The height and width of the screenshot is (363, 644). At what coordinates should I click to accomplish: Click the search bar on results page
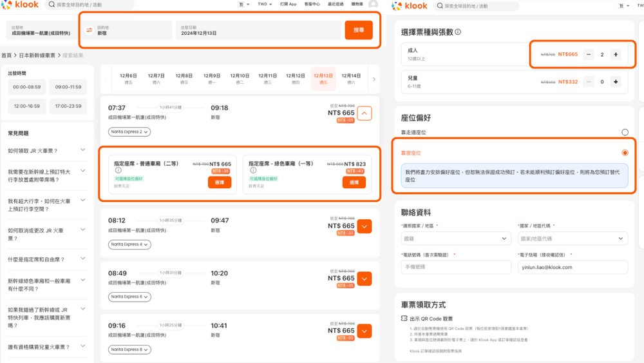point(90,5)
